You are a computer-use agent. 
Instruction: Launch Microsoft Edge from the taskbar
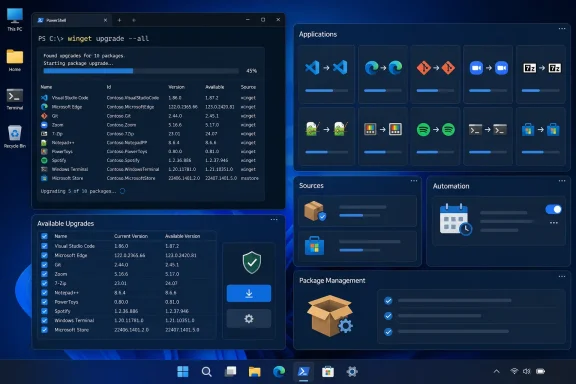pos(279,372)
